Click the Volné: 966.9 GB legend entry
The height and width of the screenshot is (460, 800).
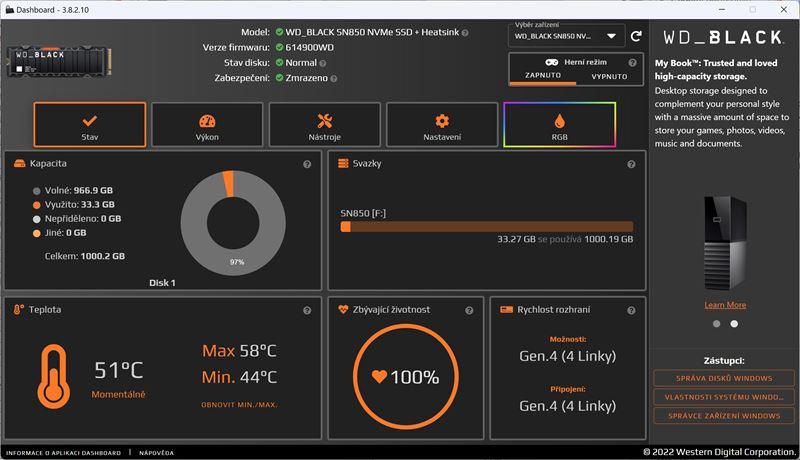point(72,191)
